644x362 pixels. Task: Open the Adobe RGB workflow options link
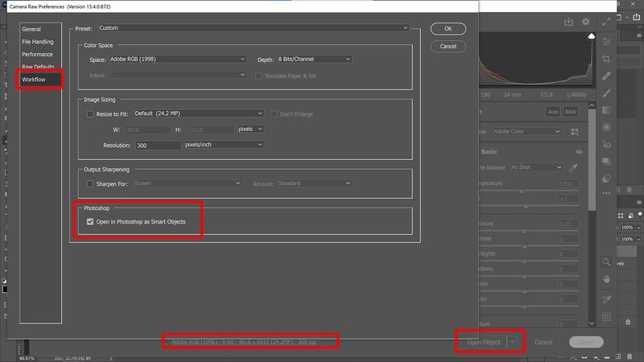point(244,341)
